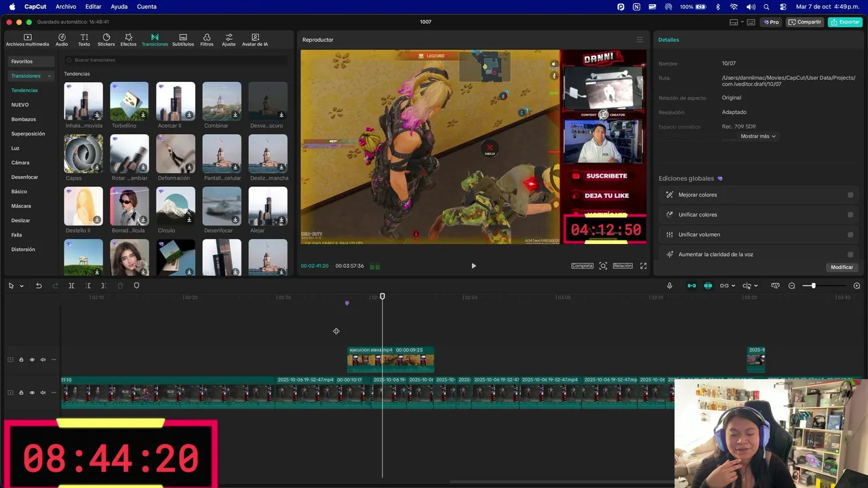Click the microphone voice-over record icon
868x488 pixels.
point(669,286)
